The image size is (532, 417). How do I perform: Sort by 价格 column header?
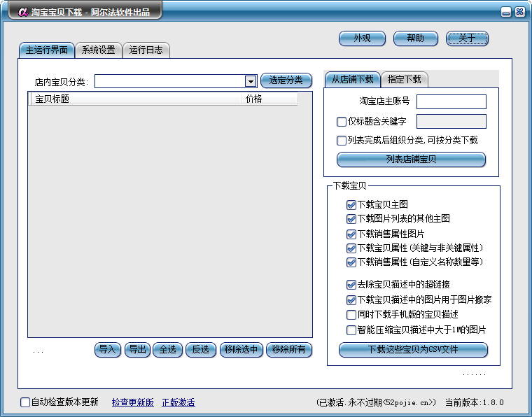pyautogui.click(x=269, y=99)
